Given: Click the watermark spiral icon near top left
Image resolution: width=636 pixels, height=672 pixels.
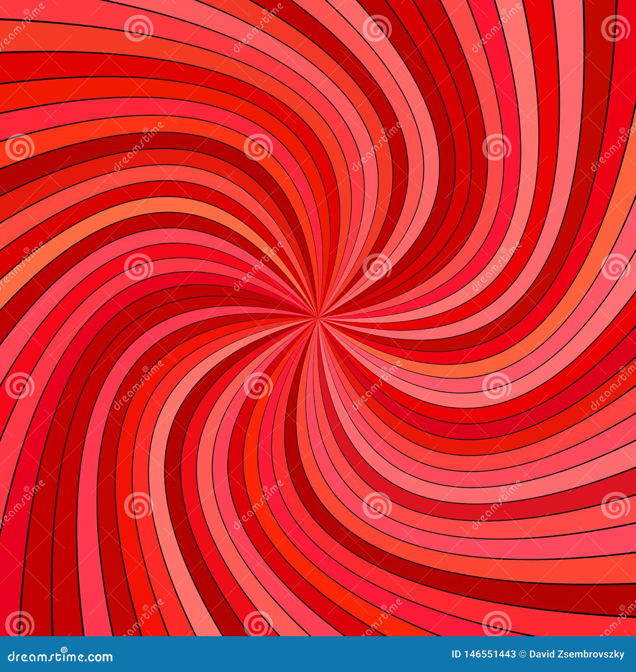Looking at the screenshot, I should coord(138,29).
